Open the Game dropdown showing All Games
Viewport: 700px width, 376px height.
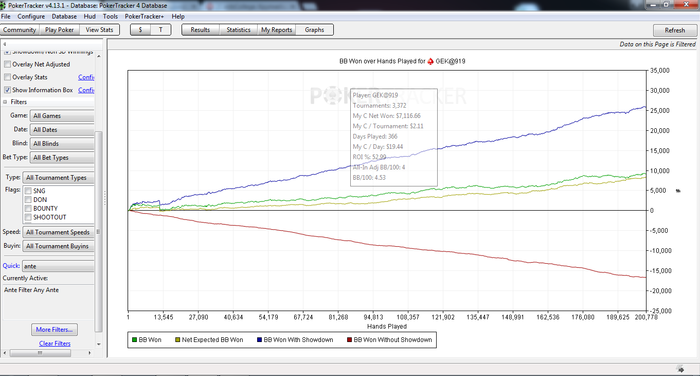pos(62,116)
